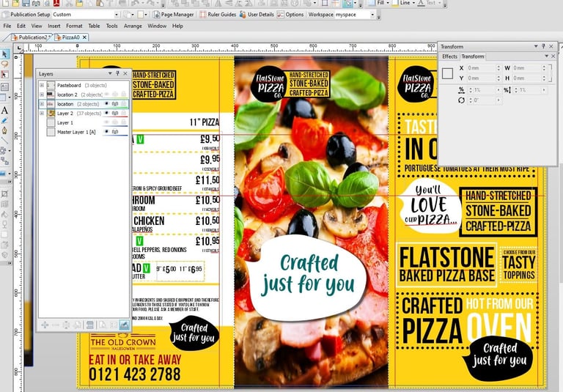Click the rotation icon in Transform panel
Viewport: 563px width, 392px height.
[461, 100]
